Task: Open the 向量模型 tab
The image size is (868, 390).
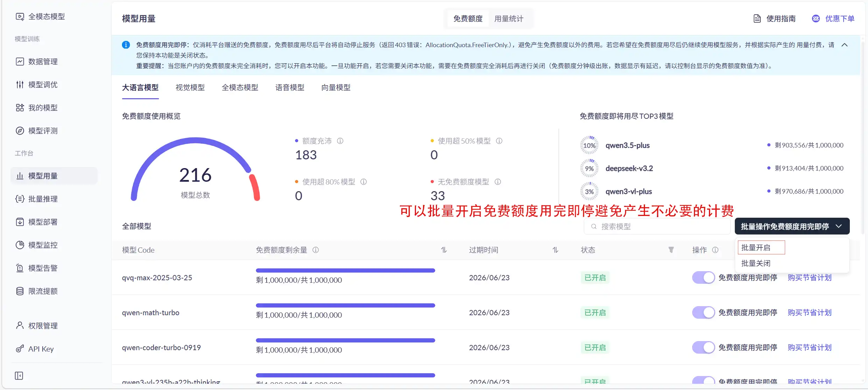Action: [336, 88]
